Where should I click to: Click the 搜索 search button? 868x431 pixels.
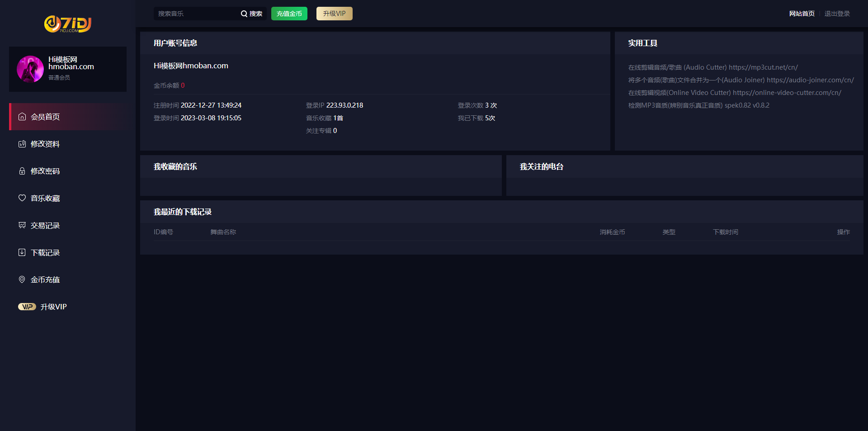(252, 14)
